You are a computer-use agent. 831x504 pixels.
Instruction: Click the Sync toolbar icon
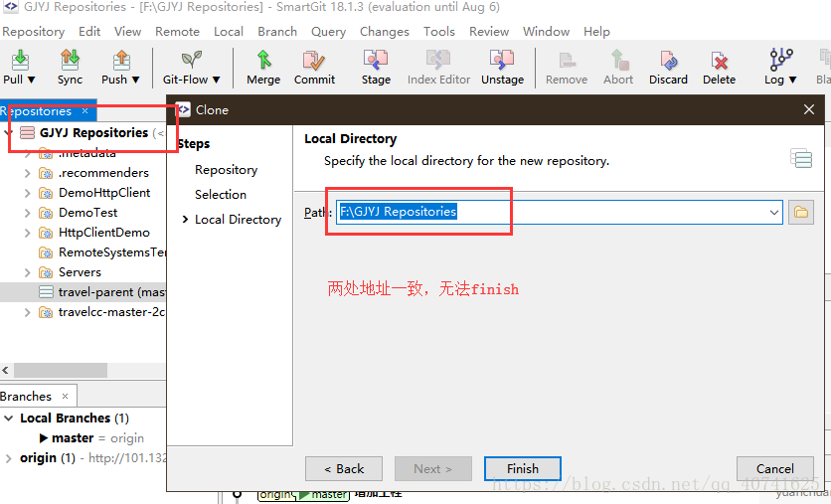(x=70, y=60)
